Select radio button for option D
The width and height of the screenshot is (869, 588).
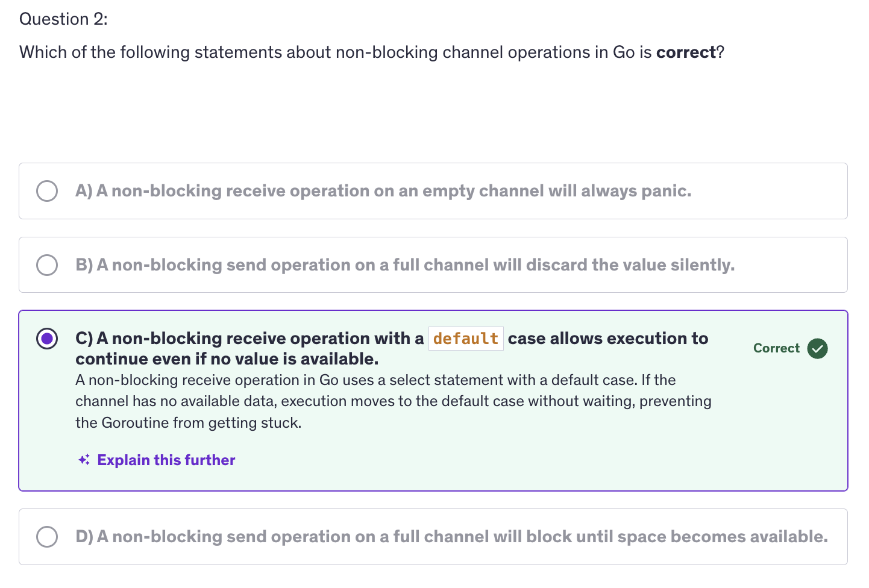(47, 537)
